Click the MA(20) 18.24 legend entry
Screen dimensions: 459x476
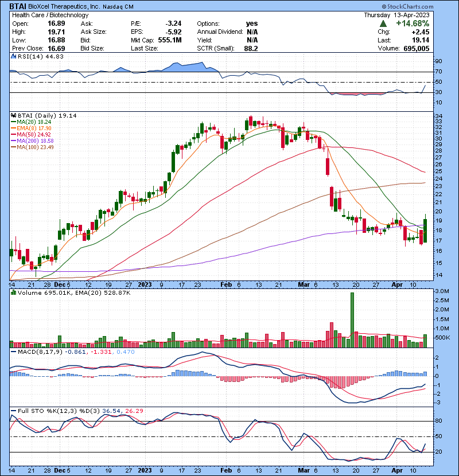coord(34,122)
